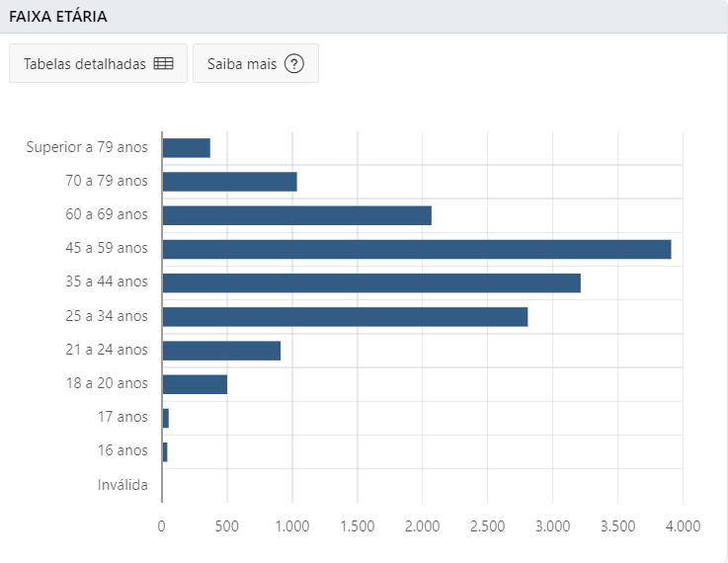728x563 pixels.
Task: Select the 18 a 20 anos bar
Action: 195,384
